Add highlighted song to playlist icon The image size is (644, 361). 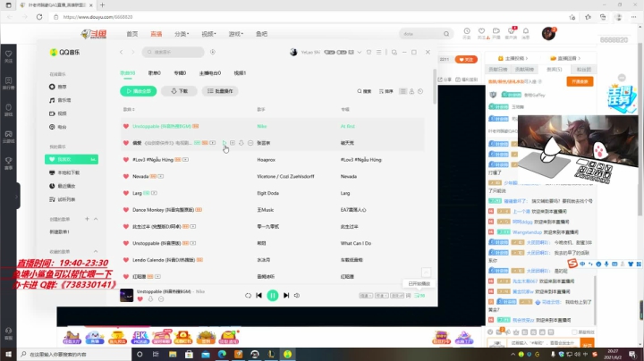233,143
